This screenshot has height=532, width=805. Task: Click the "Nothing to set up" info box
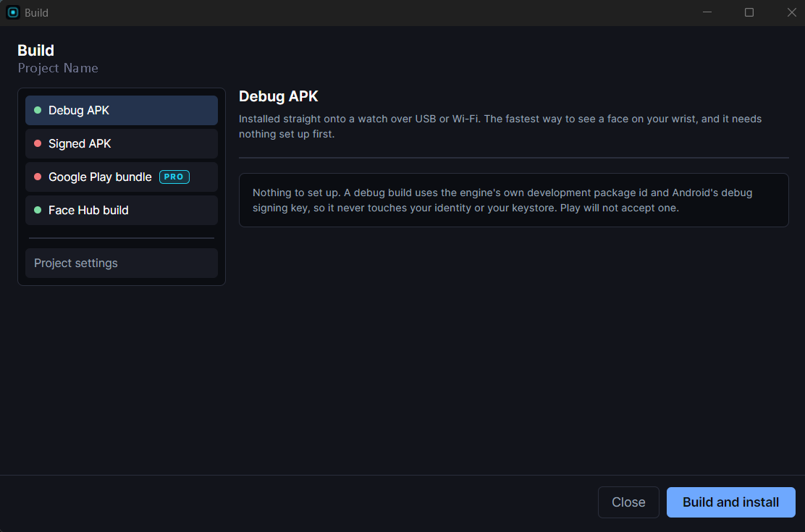coord(513,200)
